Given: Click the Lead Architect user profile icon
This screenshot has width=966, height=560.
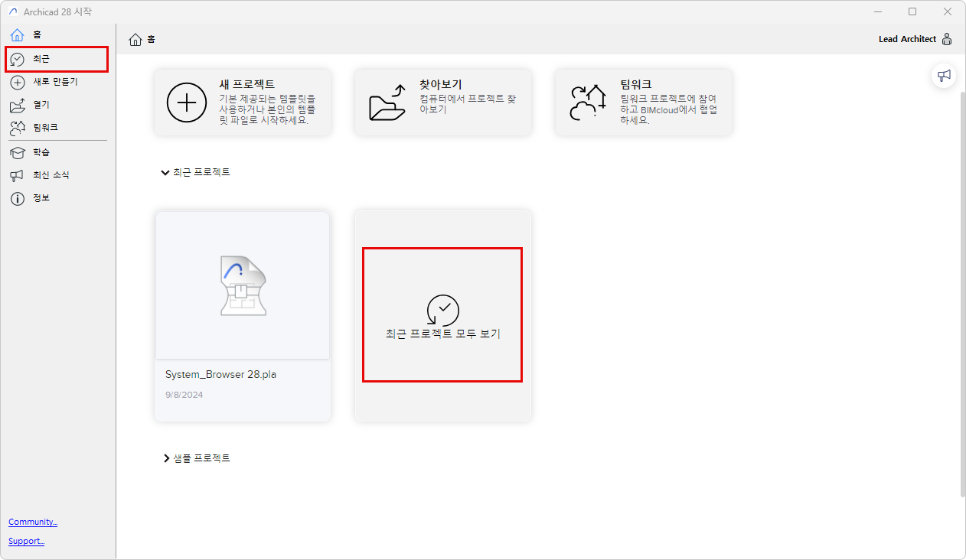Looking at the screenshot, I should 947,39.
